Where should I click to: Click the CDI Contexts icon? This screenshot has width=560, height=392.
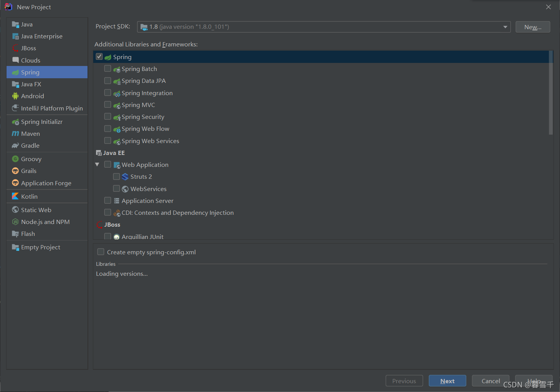[x=117, y=213]
